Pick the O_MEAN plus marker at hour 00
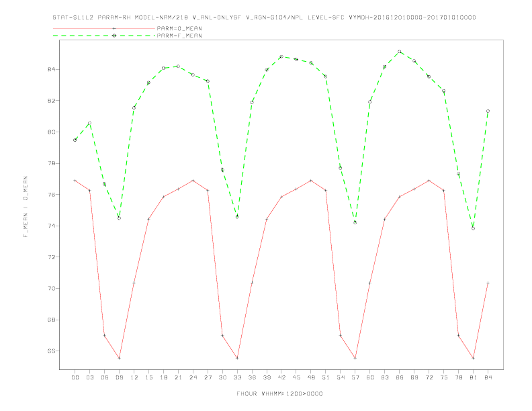This screenshot has width=532, height=411. coord(75,181)
